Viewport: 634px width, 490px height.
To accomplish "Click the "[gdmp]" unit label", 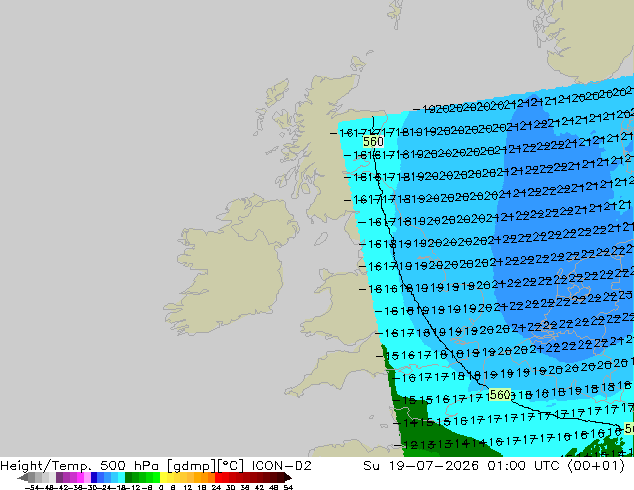I will (191, 466).
